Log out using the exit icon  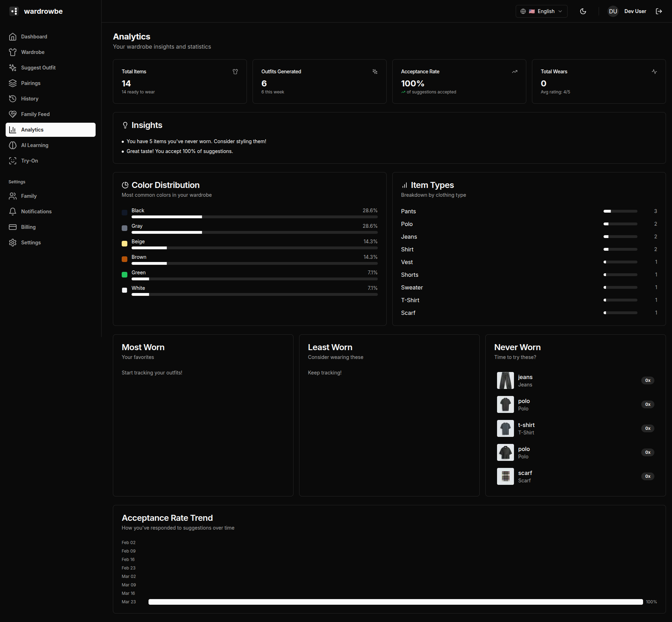658,11
